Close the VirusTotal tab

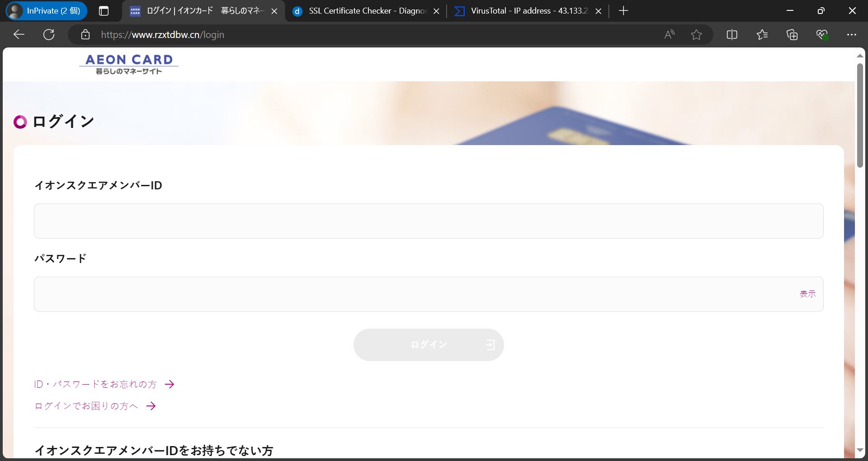599,11
